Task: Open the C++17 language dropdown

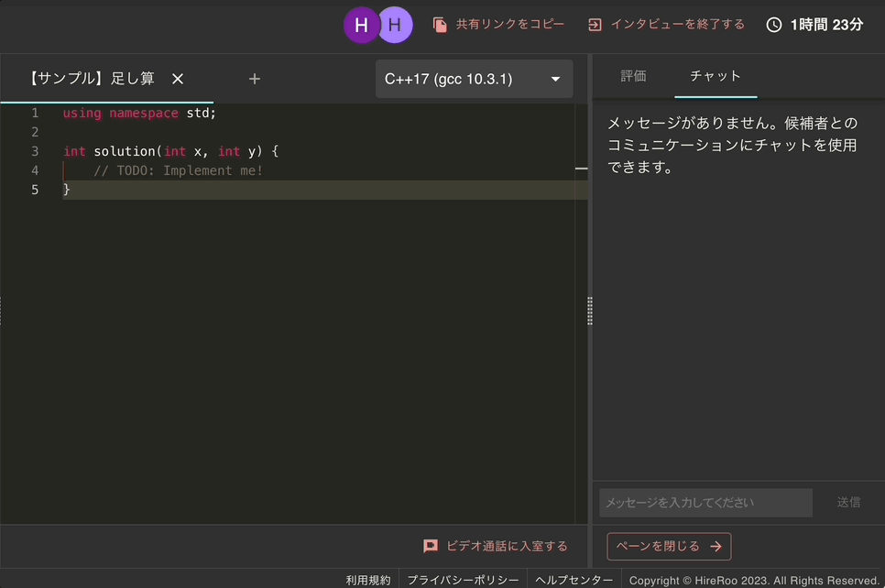Action: 474,79
